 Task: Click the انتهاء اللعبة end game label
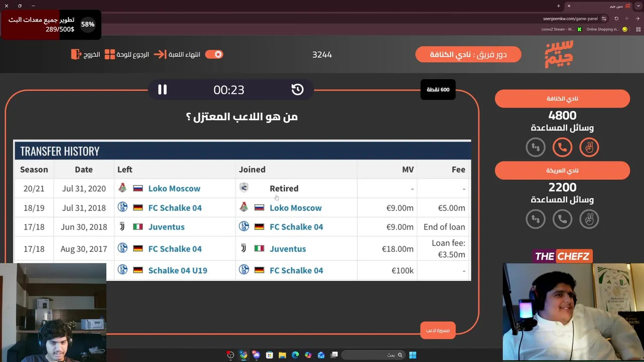coord(184,54)
